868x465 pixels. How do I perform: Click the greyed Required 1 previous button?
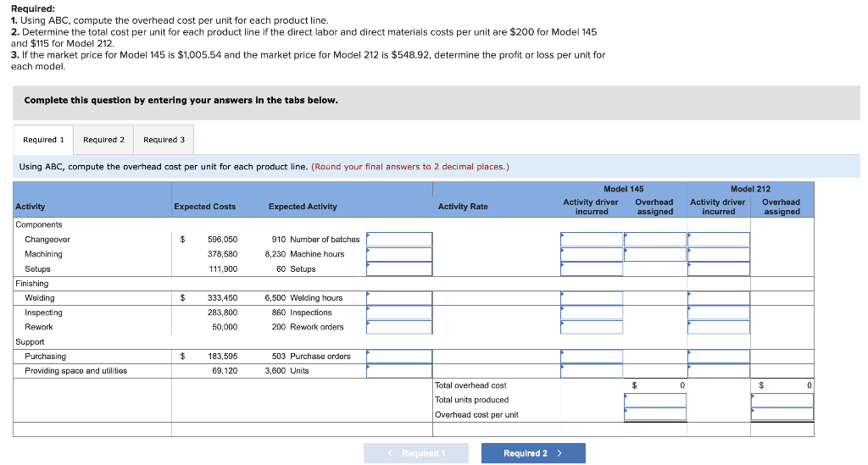pos(415,453)
